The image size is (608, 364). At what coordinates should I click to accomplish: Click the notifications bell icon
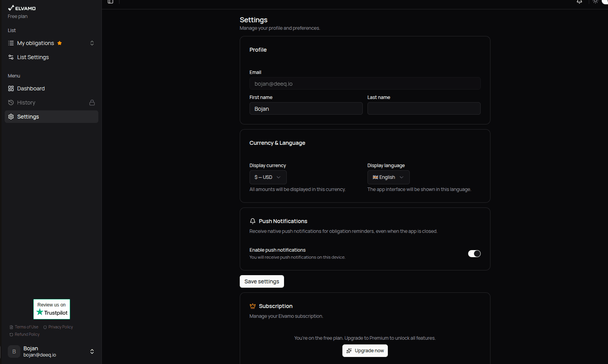tap(579, 2)
